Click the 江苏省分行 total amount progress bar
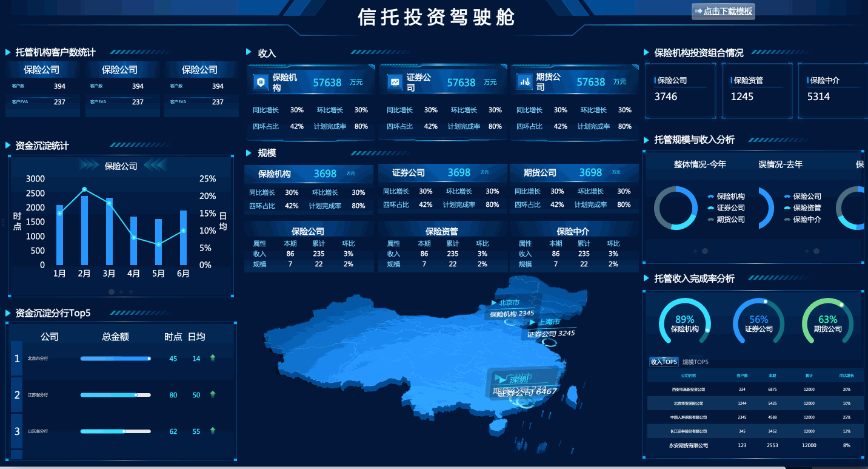 tap(116, 395)
